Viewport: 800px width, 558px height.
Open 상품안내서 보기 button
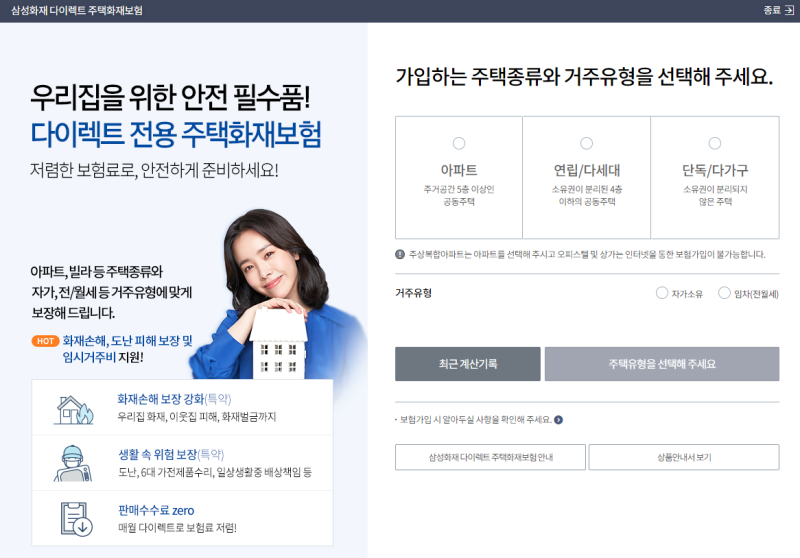point(684,457)
